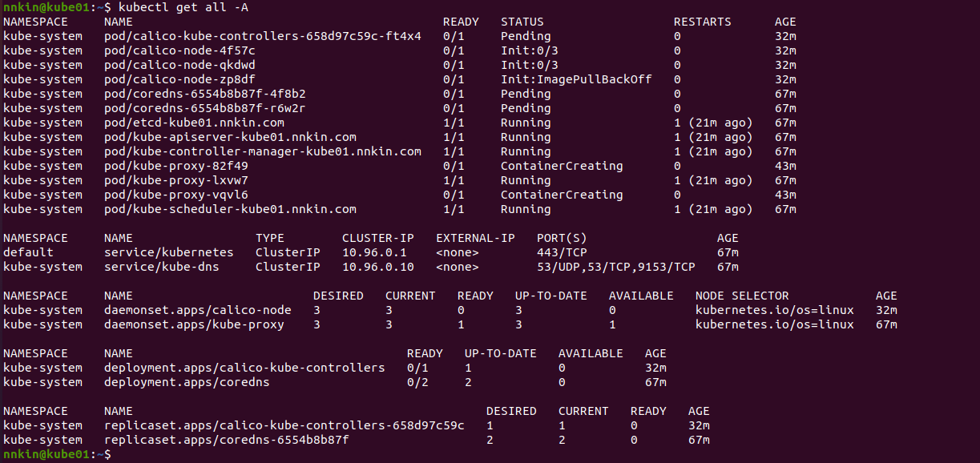Viewport: 980px width, 463px height.
Task: Click pod/coredns-6554b8b87f-4f8b2 pod name
Action: [x=205, y=94]
